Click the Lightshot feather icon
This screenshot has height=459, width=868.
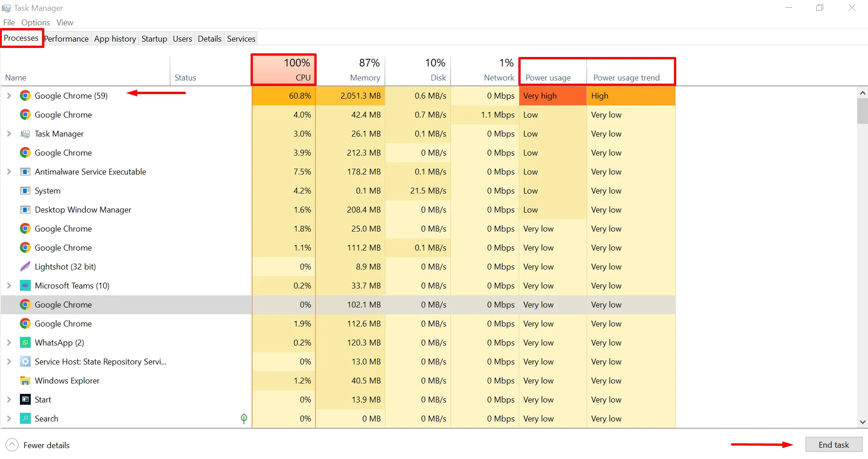25,267
